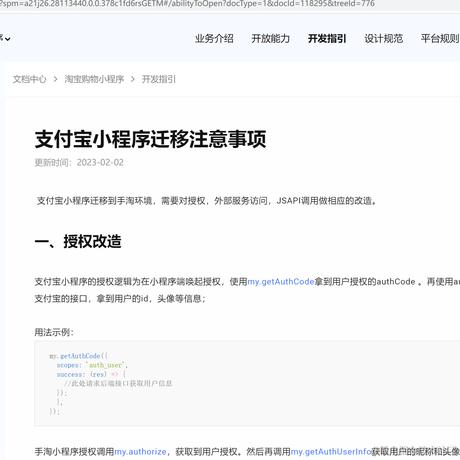Go to 设计规范 in the top nav
Image resolution: width=460 pixels, height=460 pixels.
pos(383,39)
